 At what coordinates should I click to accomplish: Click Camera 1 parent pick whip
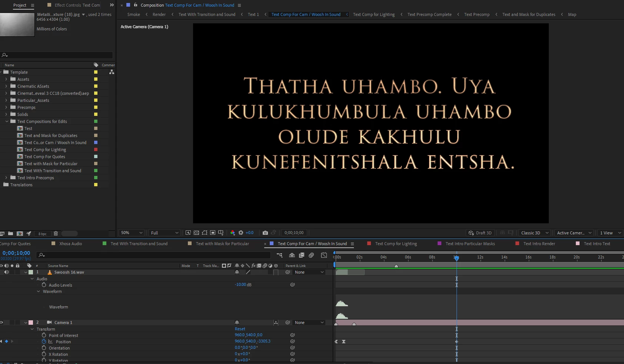tap(288, 323)
